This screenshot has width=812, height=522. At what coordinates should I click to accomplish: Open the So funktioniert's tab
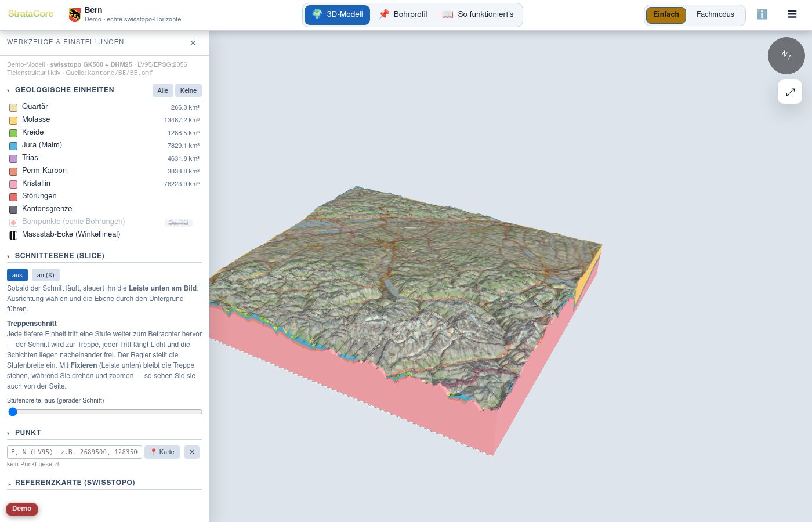pyautogui.click(x=478, y=14)
